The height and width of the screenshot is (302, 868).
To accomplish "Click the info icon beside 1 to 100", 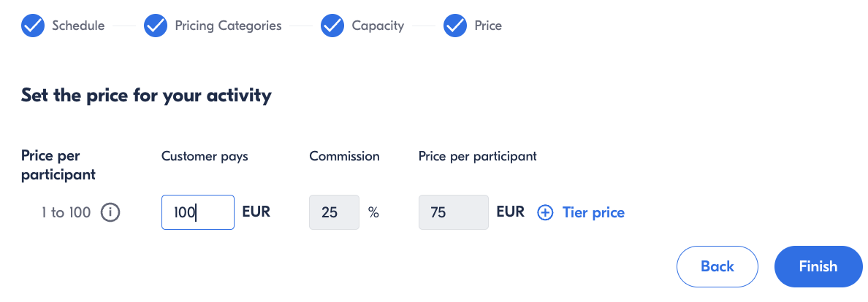I will (x=110, y=212).
